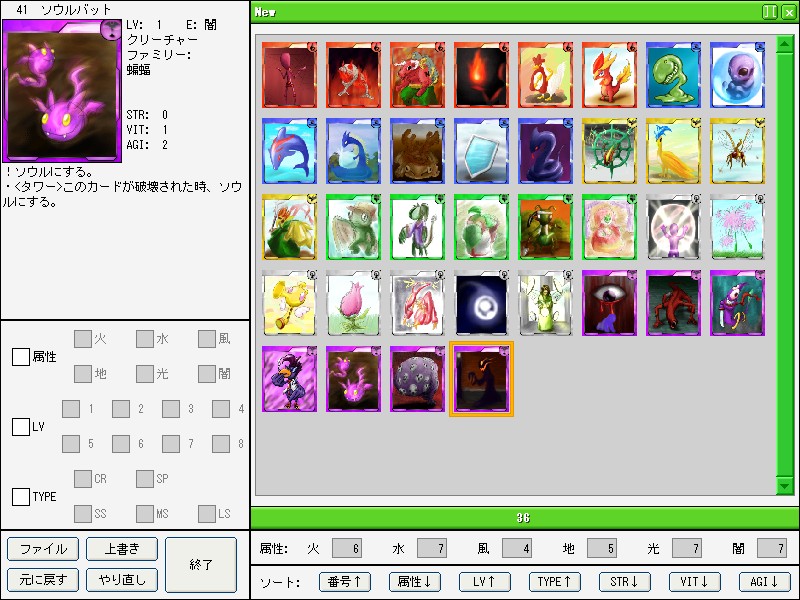Sort cards by STR descending
Screen dimensions: 800x600
tap(624, 582)
